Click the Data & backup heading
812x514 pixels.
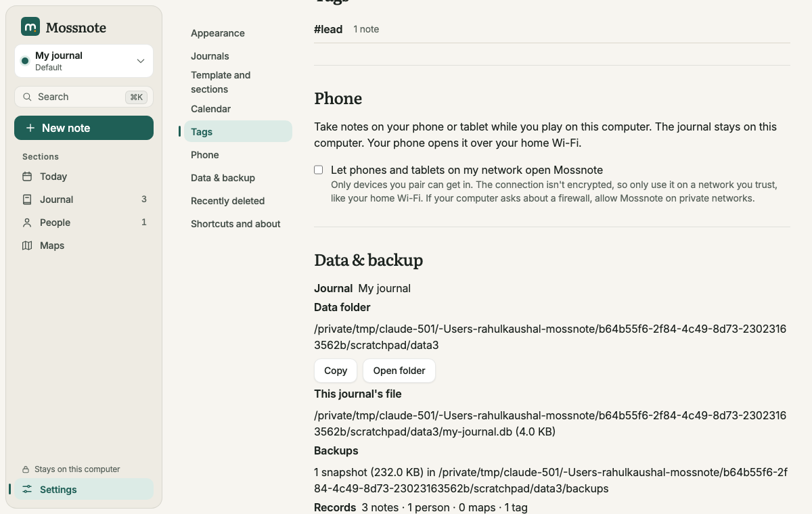pos(369,260)
